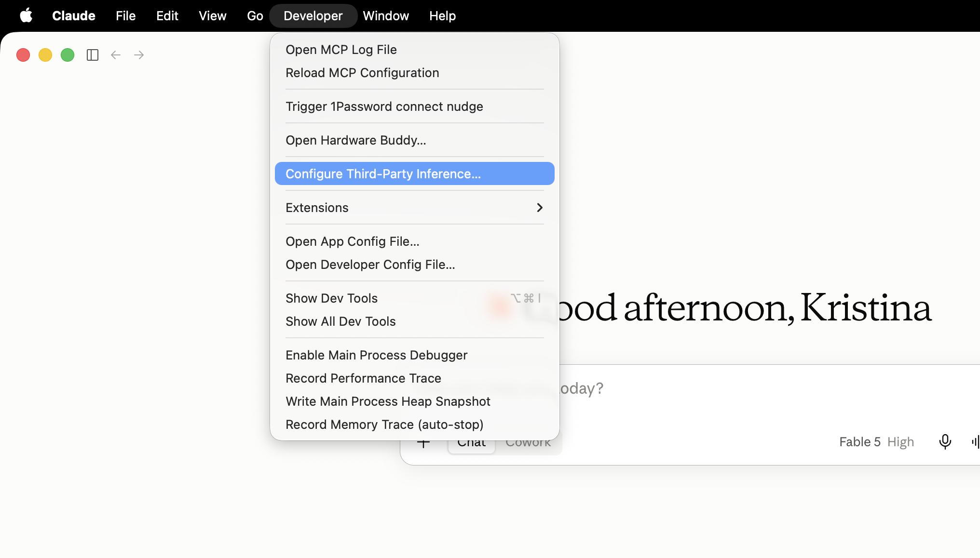Open the File menu
The height and width of the screenshot is (558, 980).
point(126,16)
